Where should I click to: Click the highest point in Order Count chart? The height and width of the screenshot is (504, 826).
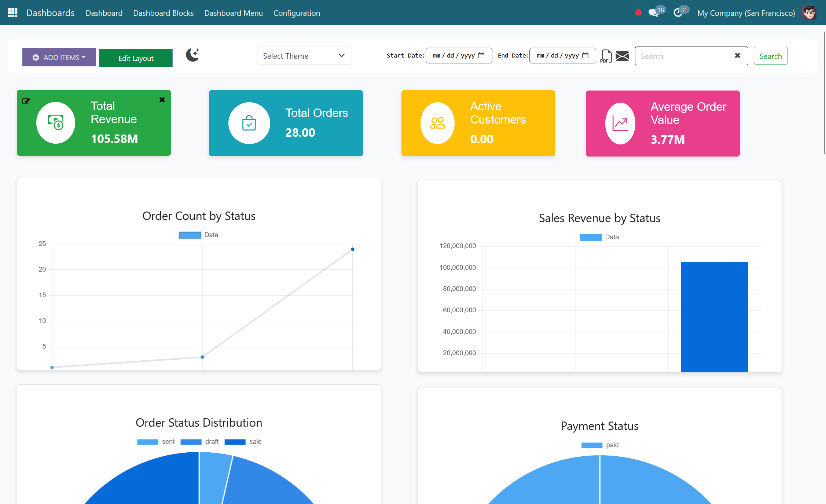coord(353,249)
